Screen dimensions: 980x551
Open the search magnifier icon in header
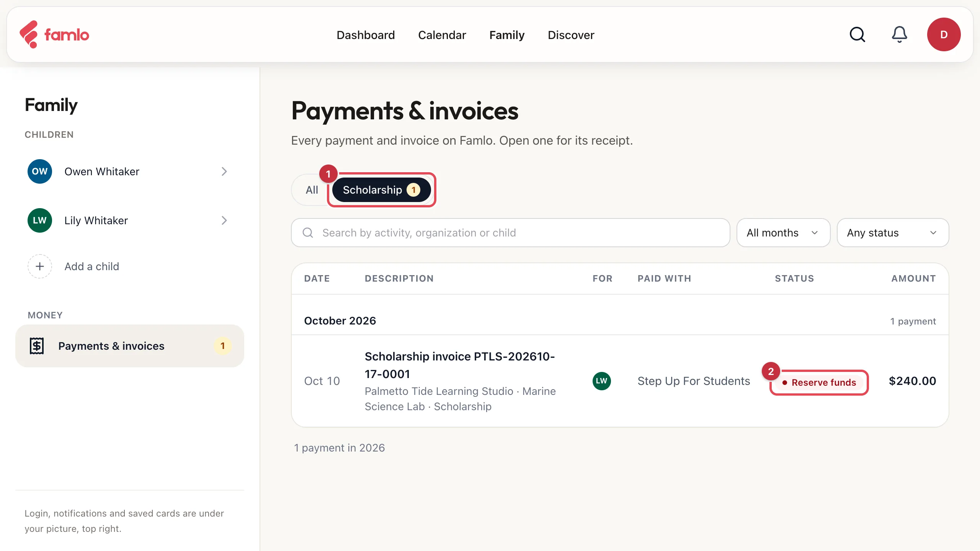point(857,34)
